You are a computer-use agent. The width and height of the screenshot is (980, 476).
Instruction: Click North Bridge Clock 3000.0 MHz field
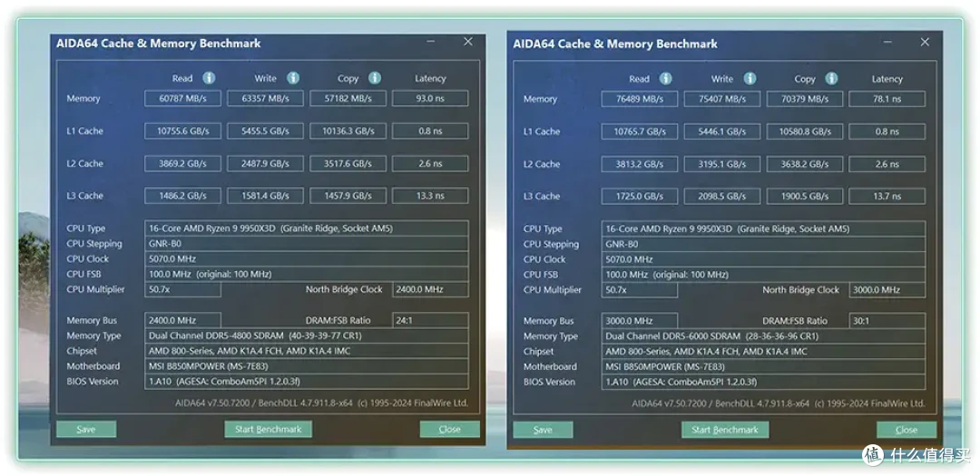[887, 290]
